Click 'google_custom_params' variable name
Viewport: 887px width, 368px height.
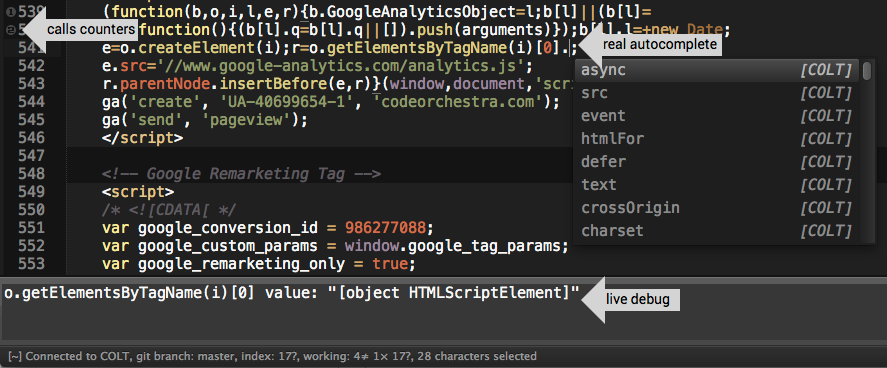click(228, 246)
